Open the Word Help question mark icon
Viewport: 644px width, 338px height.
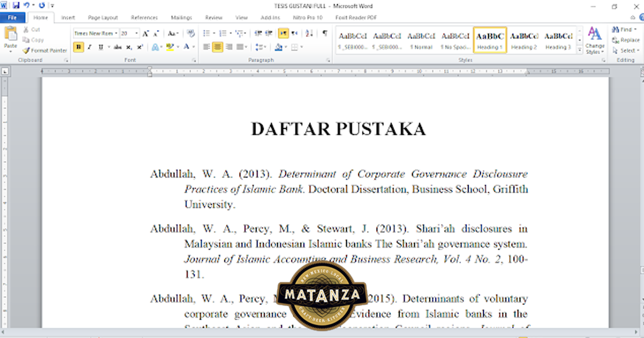tap(642, 18)
